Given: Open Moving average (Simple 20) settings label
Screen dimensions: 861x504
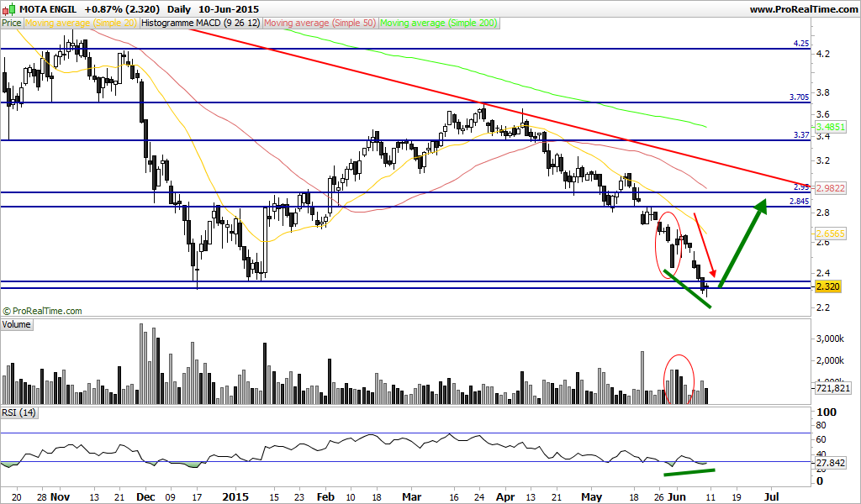Looking at the screenshot, I should [81, 23].
